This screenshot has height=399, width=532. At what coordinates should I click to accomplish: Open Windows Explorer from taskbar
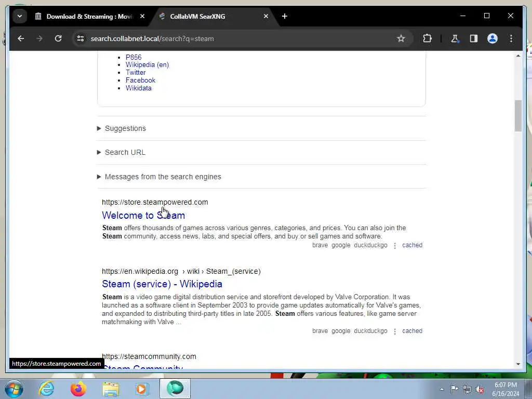[111, 389]
